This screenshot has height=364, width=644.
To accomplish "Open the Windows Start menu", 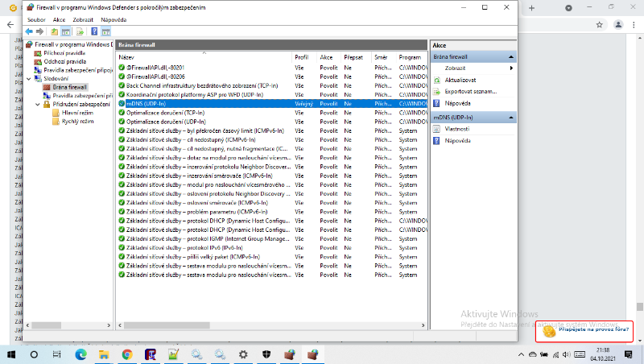I will (x=11, y=354).
